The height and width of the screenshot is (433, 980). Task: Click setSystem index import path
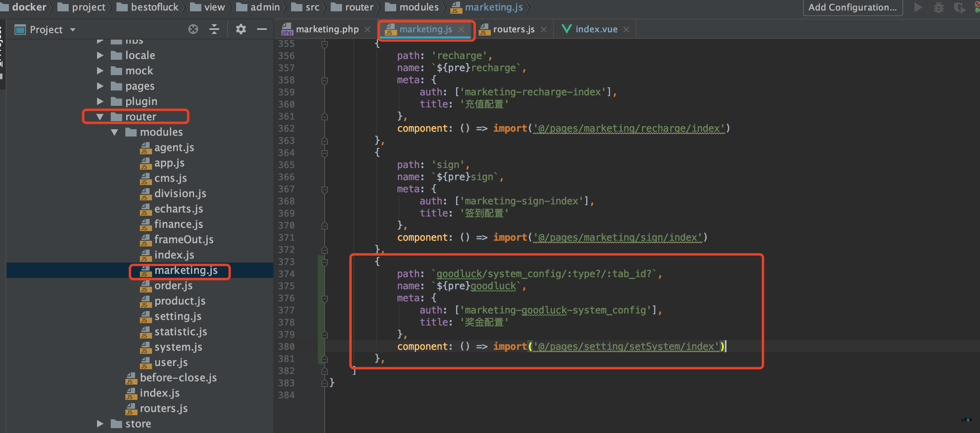[626, 347]
